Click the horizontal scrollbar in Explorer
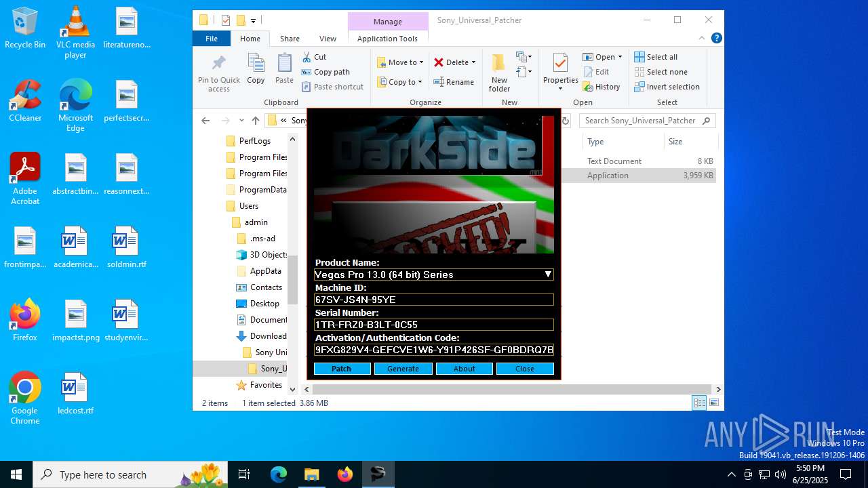The width and height of the screenshot is (868, 488). pyautogui.click(x=513, y=389)
